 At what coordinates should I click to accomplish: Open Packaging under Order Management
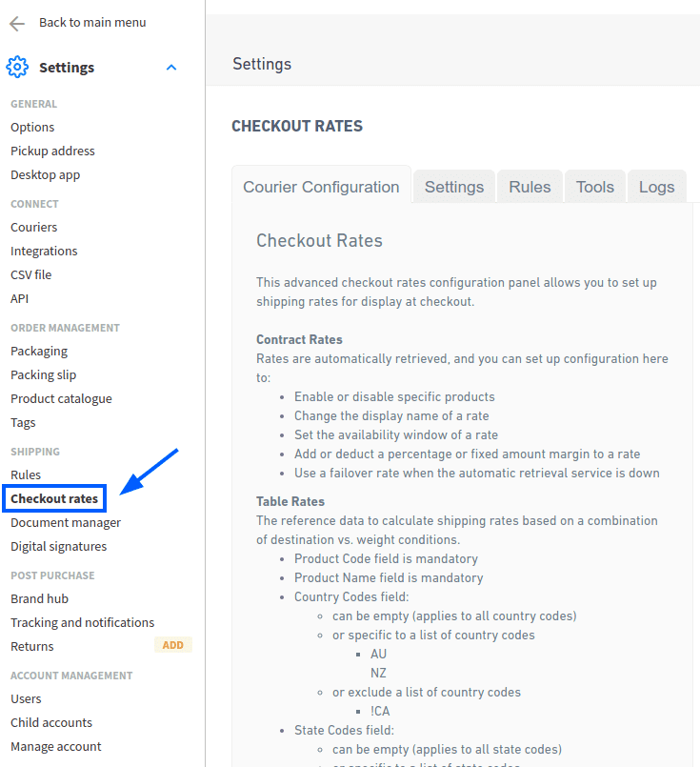pos(37,351)
